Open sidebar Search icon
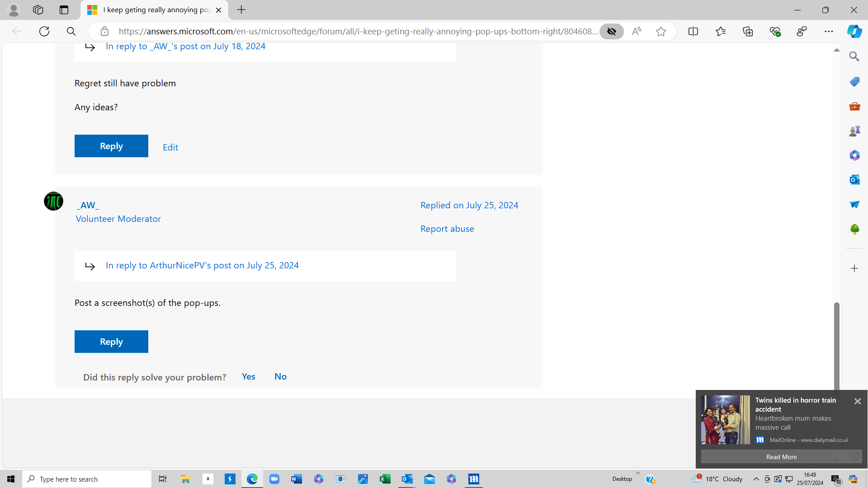868x488 pixels. click(x=854, y=56)
